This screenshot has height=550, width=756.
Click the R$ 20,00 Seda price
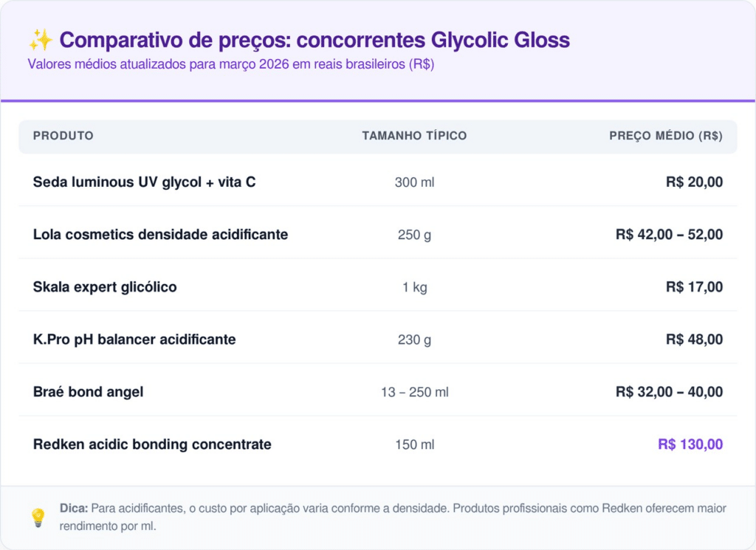[694, 182]
